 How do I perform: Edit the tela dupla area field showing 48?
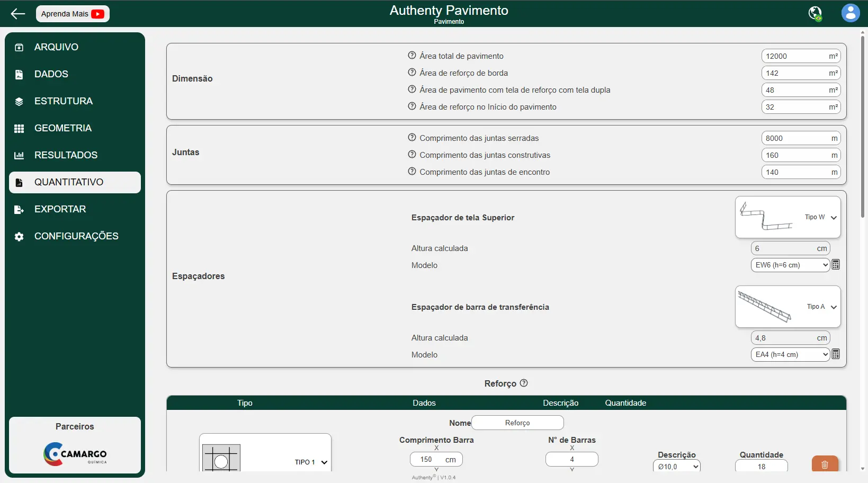(x=801, y=90)
